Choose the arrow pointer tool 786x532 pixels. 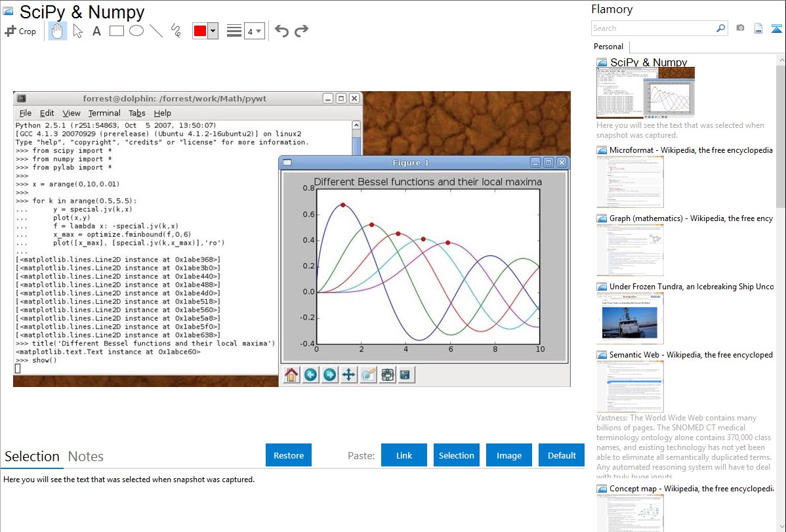(x=77, y=31)
